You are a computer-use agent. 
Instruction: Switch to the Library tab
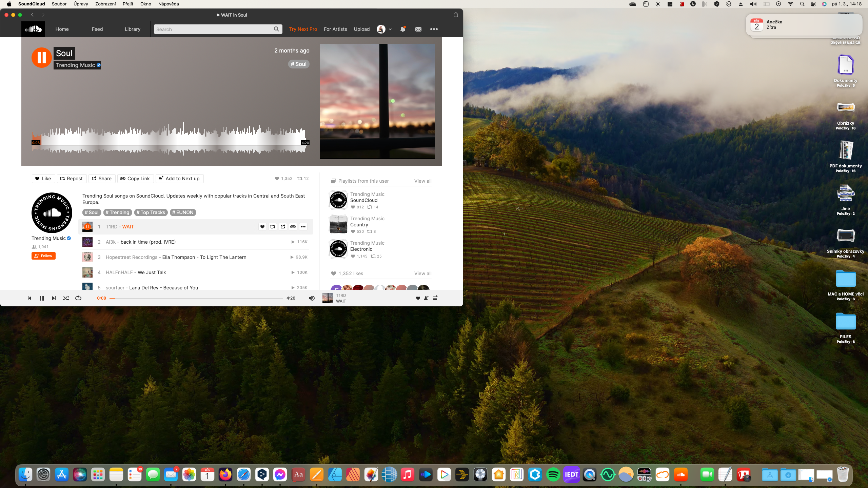click(132, 29)
